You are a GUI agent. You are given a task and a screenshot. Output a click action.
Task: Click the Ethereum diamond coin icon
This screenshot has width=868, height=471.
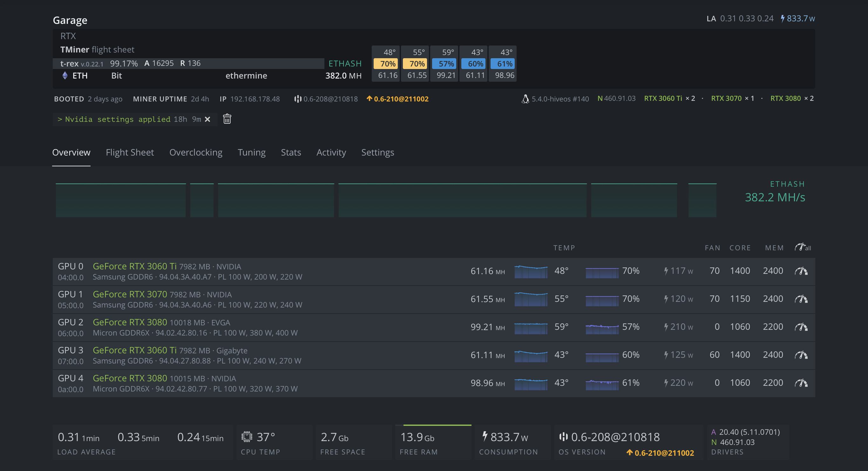pos(65,75)
